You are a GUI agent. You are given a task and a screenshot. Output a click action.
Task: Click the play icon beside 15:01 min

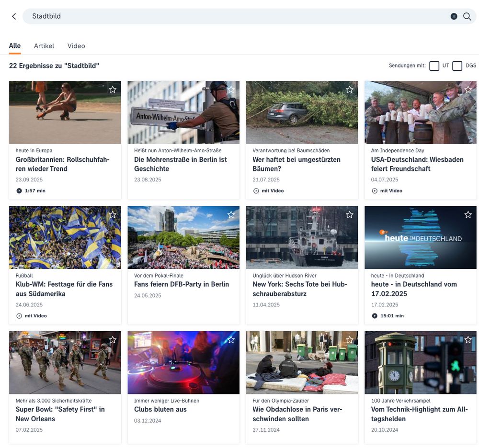[375, 316]
